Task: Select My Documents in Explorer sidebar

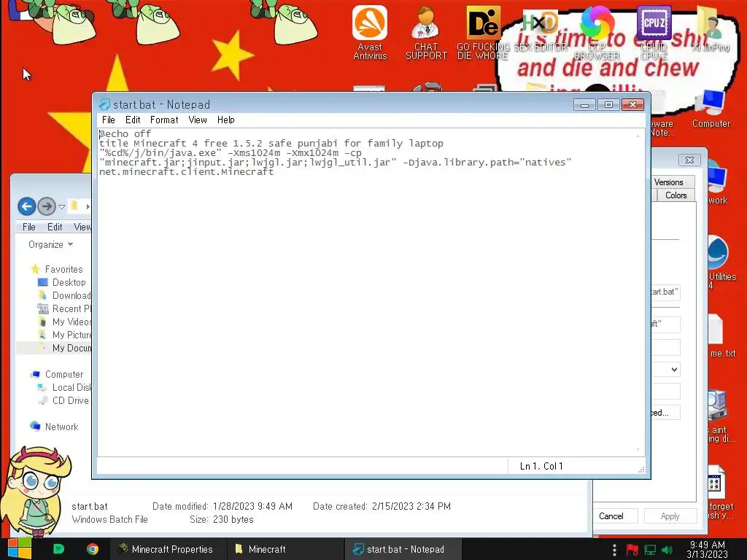Action: (64, 348)
